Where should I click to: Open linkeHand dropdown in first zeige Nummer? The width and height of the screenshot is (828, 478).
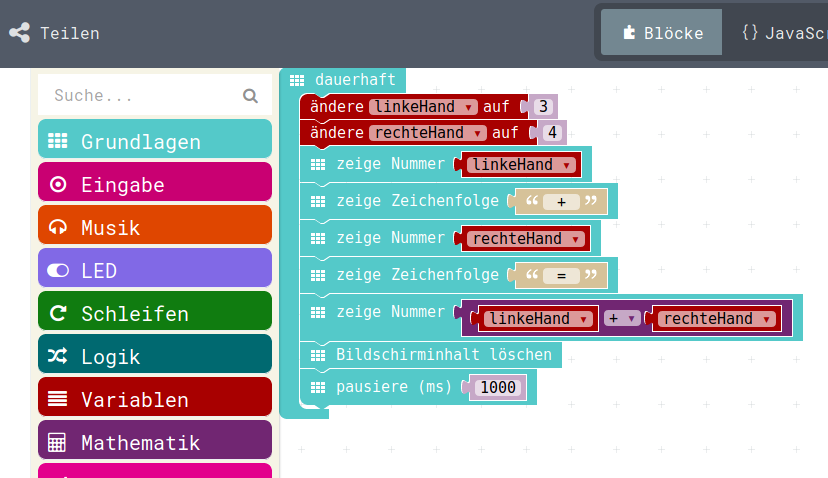pos(521,165)
